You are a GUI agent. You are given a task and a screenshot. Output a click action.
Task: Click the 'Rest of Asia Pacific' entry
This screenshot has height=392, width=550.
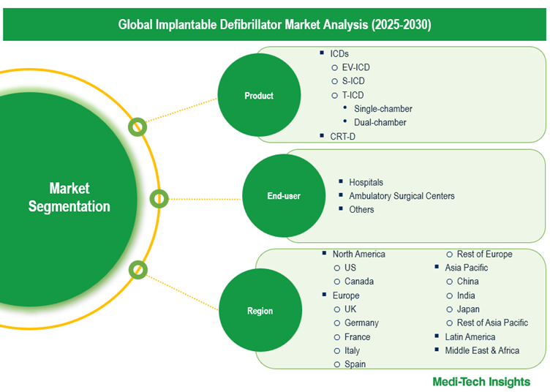tap(492, 323)
